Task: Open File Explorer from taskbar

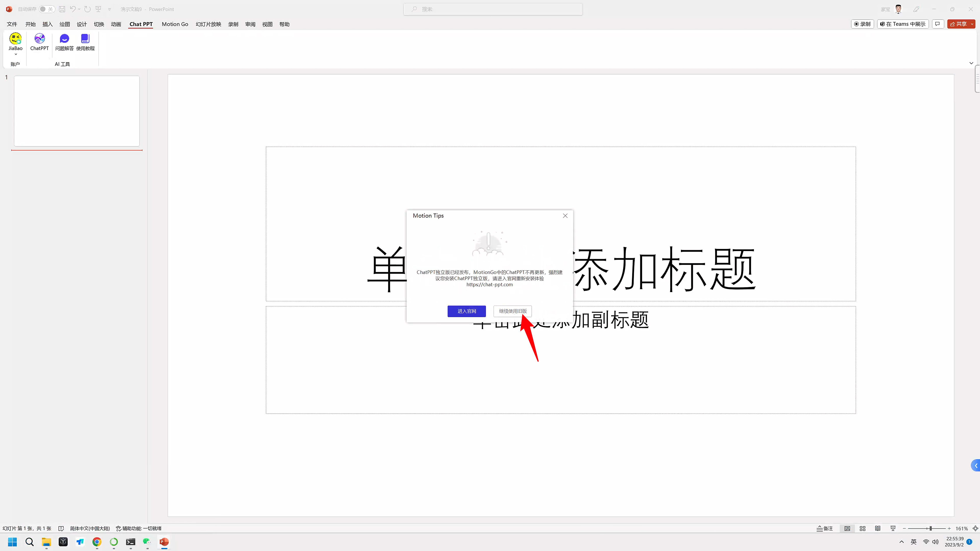Action: (x=46, y=542)
